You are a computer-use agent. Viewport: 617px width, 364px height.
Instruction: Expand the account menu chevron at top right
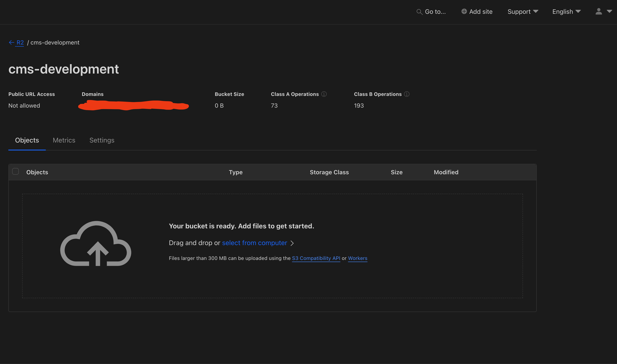(x=610, y=11)
